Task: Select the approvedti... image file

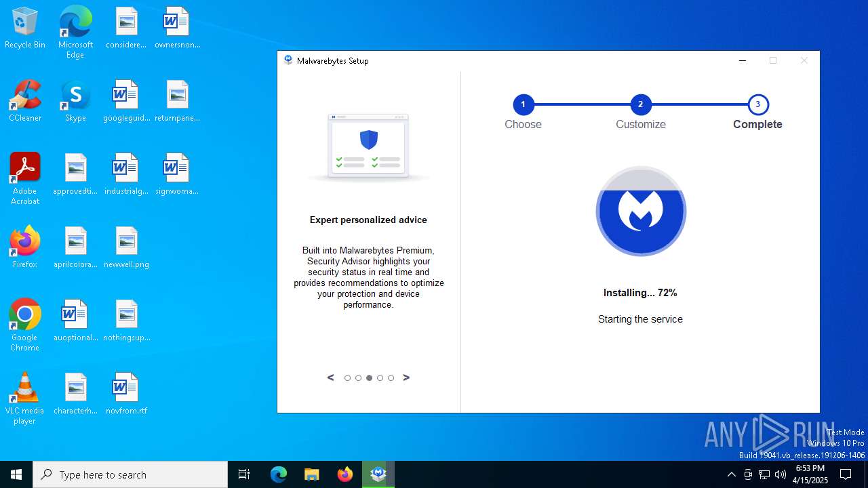Action: point(75,174)
